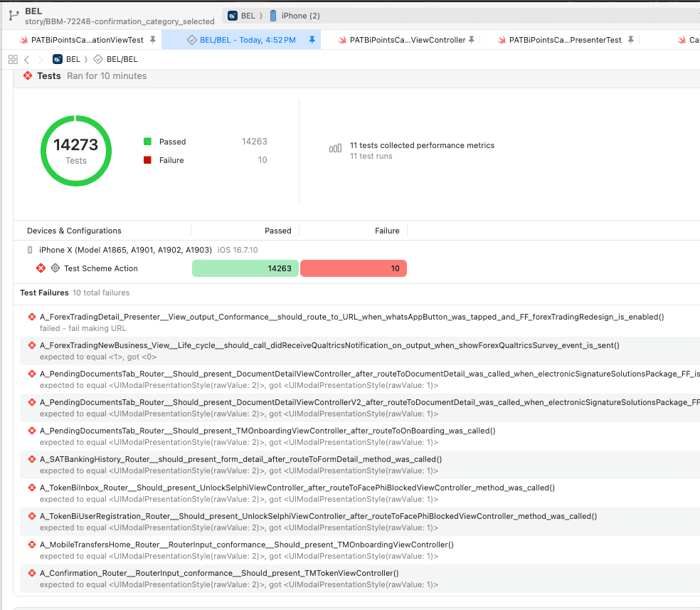Click pin icon on PATBiPoints ViewController tab
This screenshot has width=700, height=610.
point(471,41)
